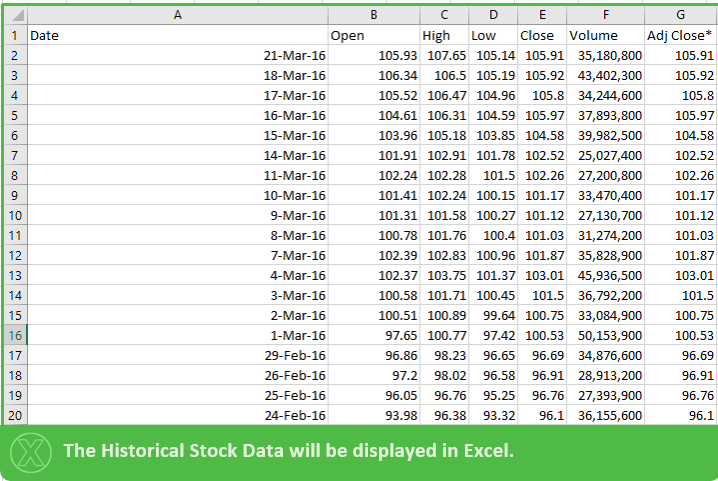The height and width of the screenshot is (481, 718).
Task: Select date cell 8-Mar-16
Action: point(178,235)
